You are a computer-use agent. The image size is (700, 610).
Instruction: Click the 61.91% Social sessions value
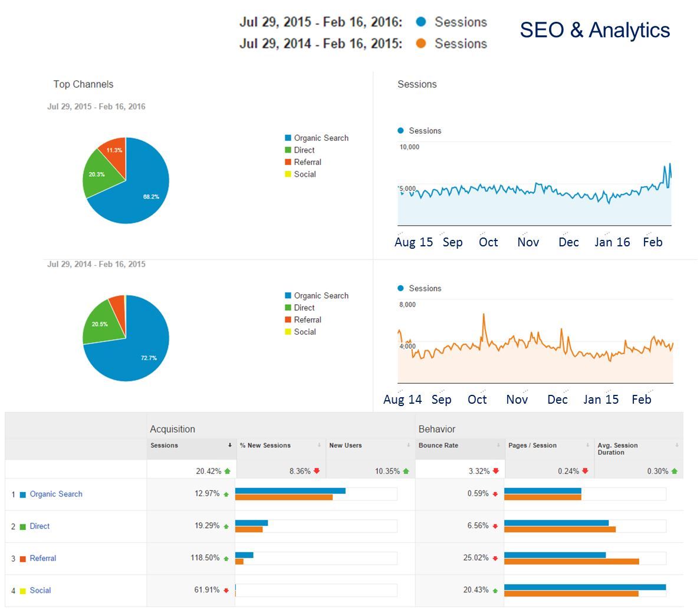206,590
